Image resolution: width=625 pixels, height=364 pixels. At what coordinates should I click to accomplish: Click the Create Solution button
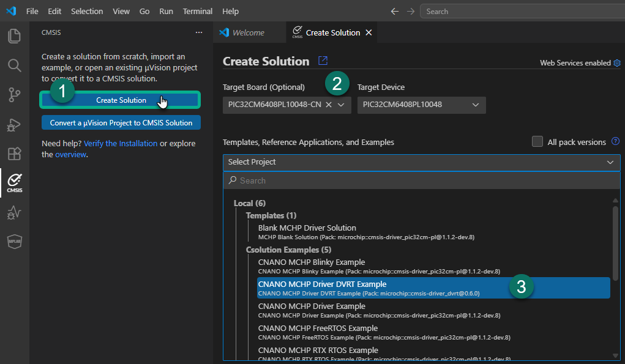click(x=120, y=100)
